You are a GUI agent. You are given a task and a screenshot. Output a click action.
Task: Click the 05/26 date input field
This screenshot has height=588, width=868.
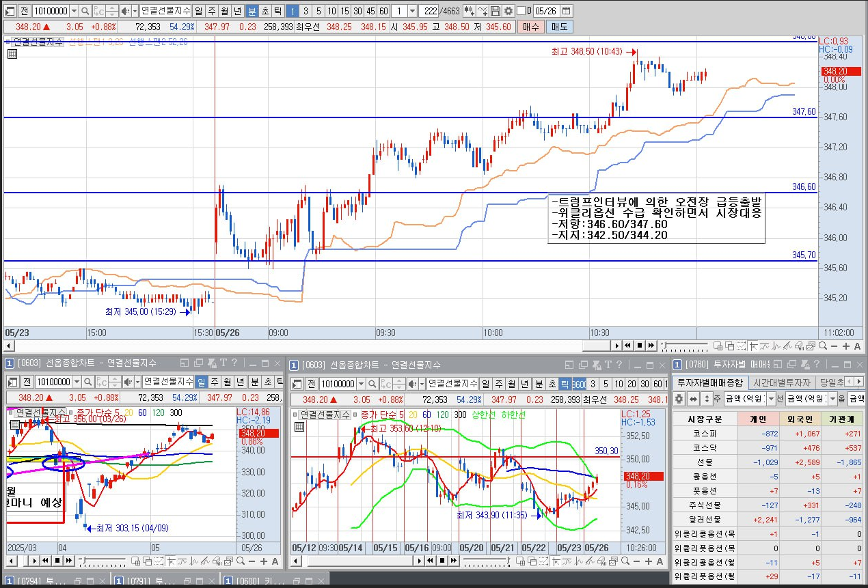[x=546, y=11]
